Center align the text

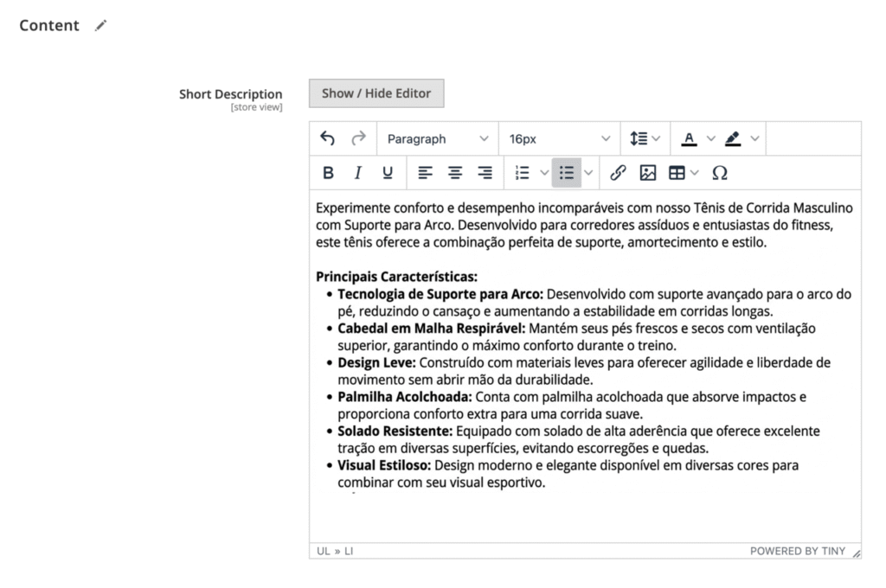(x=455, y=173)
